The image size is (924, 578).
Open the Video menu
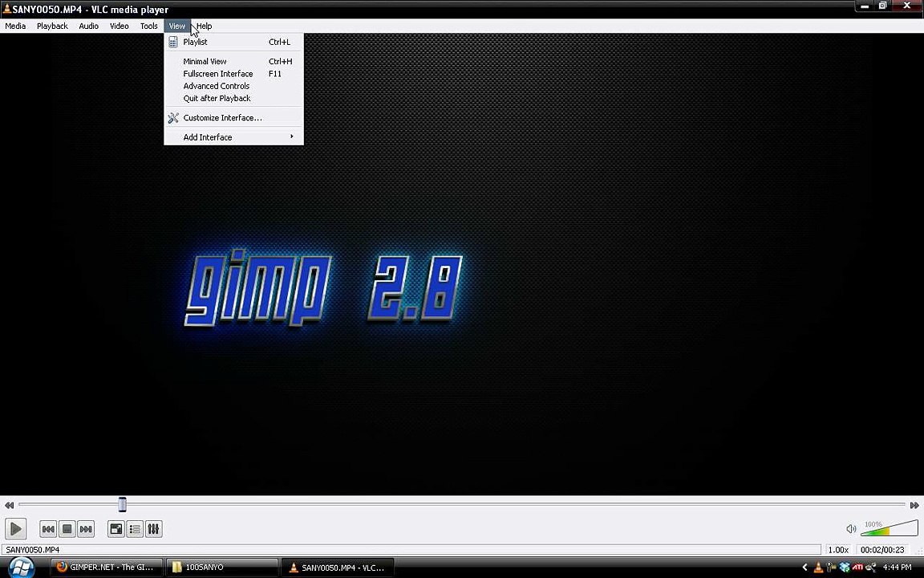[119, 26]
